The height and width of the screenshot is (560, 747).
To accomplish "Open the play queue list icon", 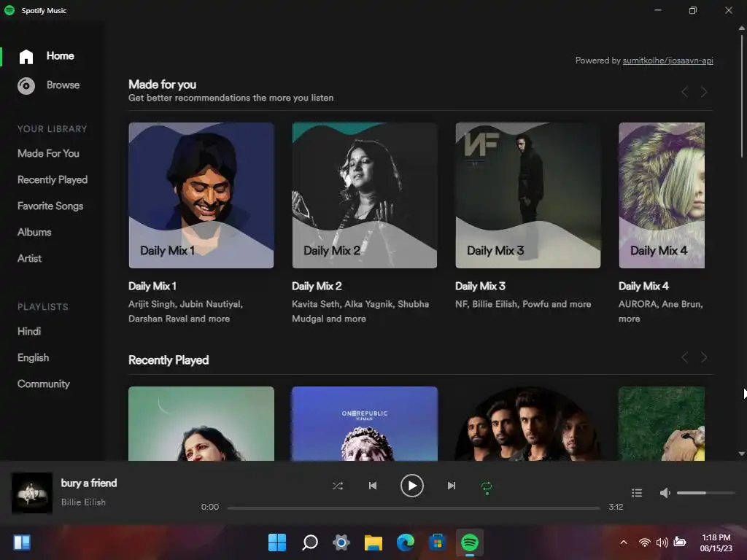I will point(637,493).
